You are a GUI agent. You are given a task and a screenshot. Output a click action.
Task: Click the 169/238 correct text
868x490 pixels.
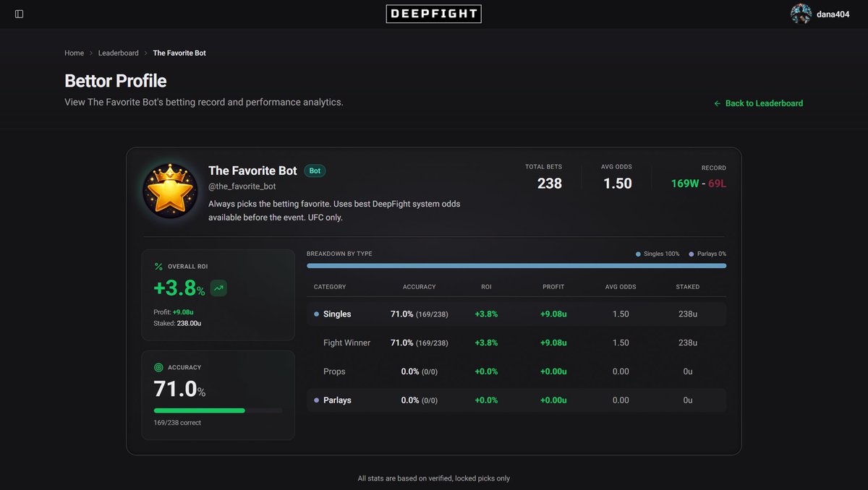tap(178, 422)
